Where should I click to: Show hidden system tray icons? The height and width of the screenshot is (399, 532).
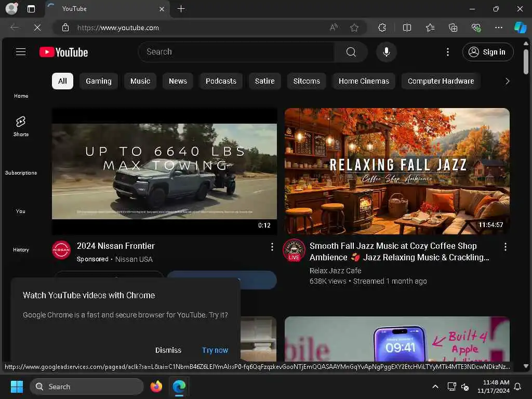point(435,387)
